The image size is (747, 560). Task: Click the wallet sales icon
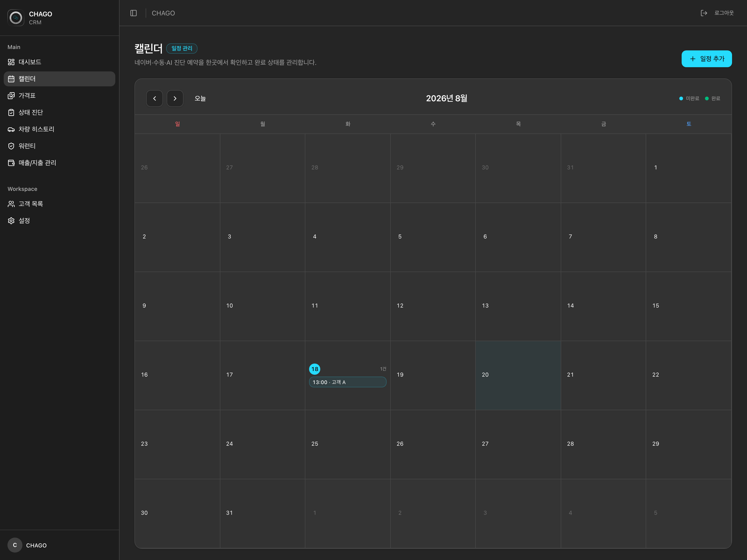coord(11,163)
